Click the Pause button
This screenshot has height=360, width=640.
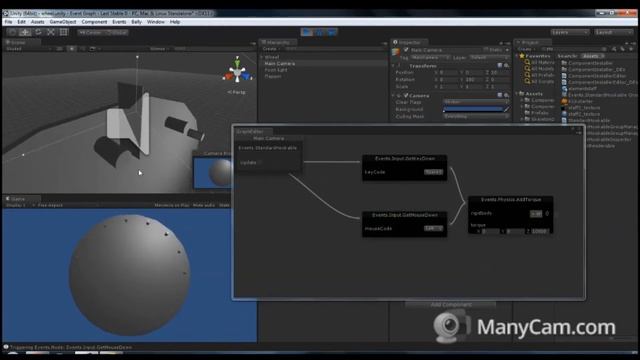pyautogui.click(x=320, y=32)
